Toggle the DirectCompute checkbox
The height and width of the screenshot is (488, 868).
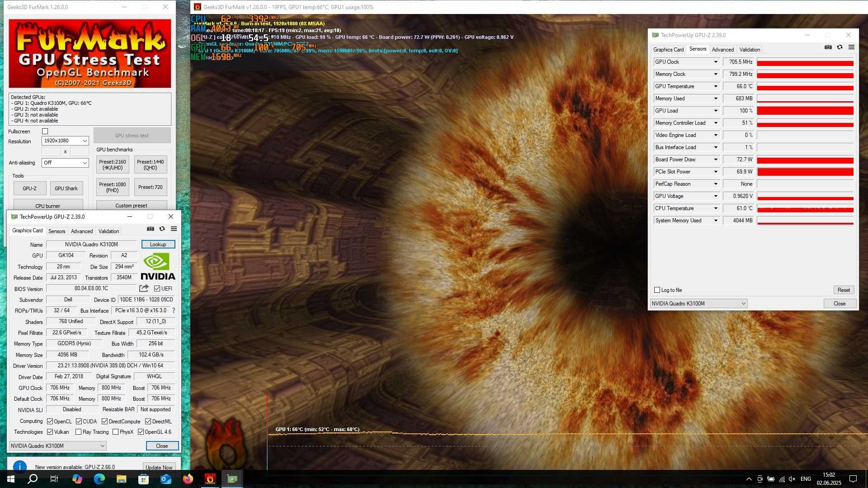104,421
